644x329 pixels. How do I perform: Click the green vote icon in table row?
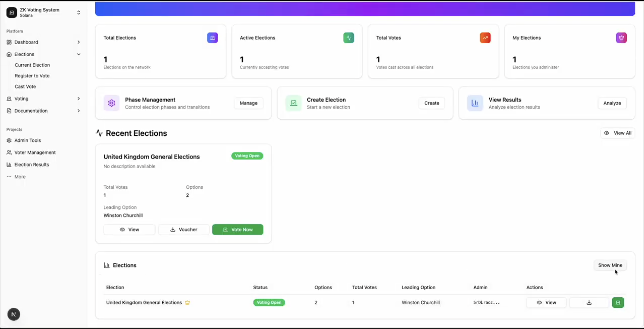pyautogui.click(x=618, y=302)
